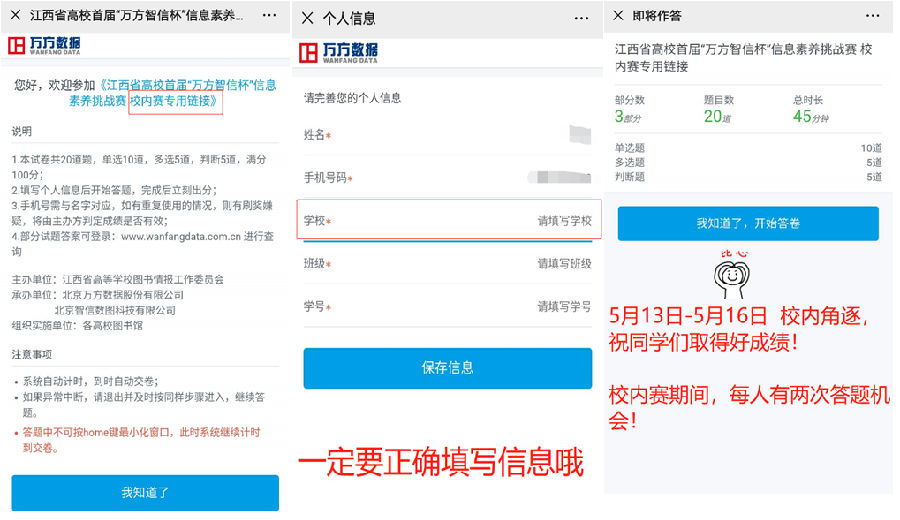The width and height of the screenshot is (900, 520).
Task: Click the red home-key warning text
Action: 141,440
